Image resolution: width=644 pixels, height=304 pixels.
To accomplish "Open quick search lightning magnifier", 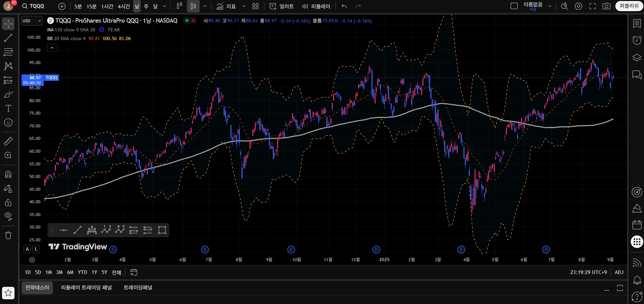I will tap(565, 6).
